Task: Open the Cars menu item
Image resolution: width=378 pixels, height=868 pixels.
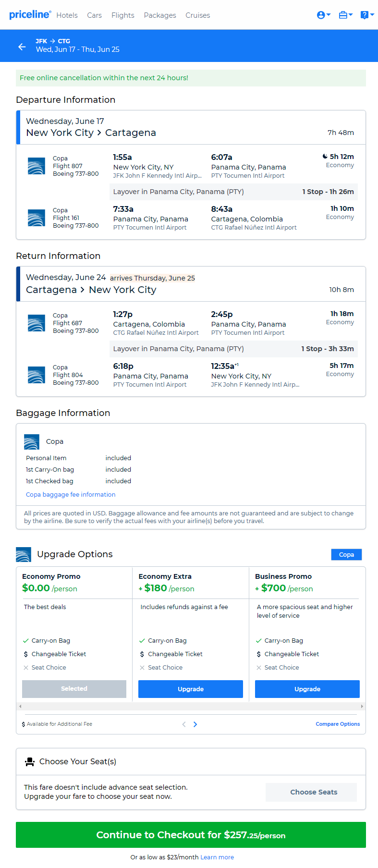Action: (94, 15)
